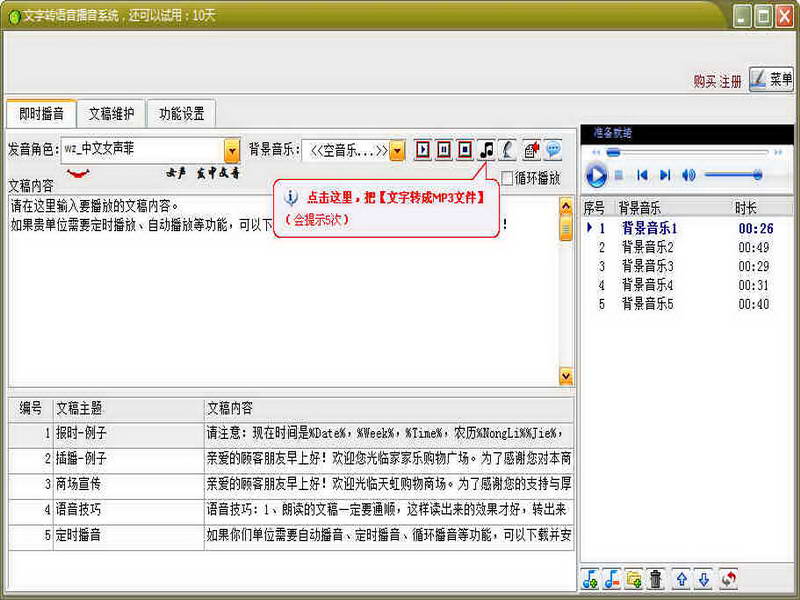
Task: Move selected music down with arrow icon
Action: pos(704,579)
